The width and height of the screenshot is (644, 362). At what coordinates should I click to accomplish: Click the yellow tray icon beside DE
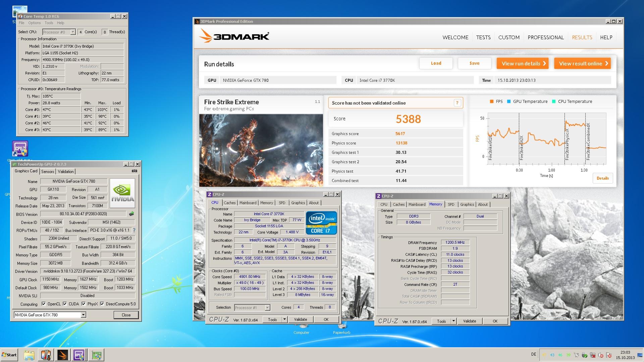(x=544, y=355)
